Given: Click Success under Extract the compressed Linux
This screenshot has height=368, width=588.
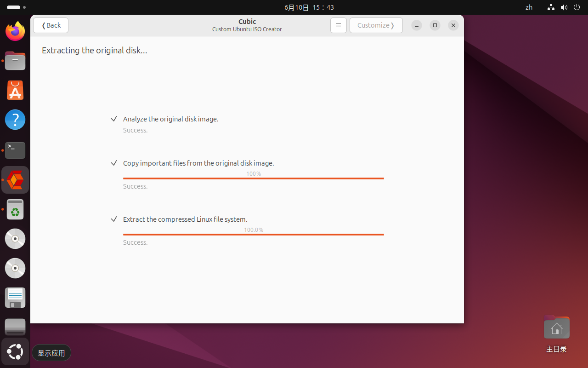Looking at the screenshot, I should pyautogui.click(x=136, y=242).
